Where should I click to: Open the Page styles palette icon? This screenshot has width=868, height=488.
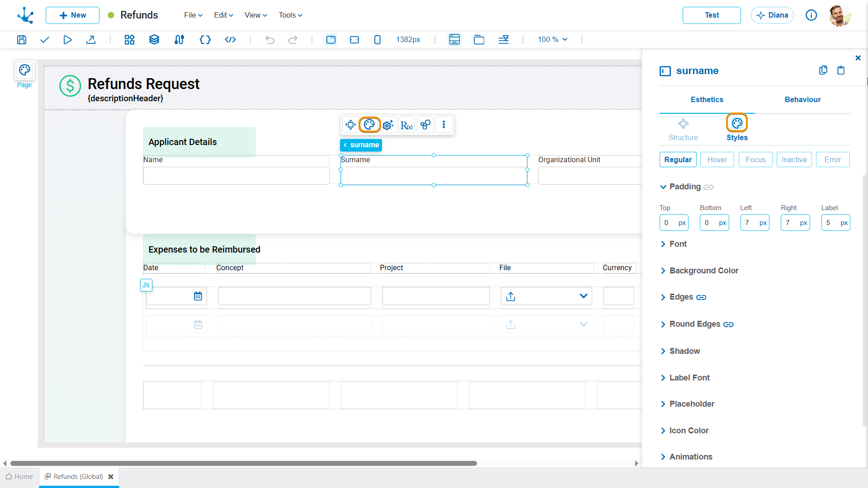pyautogui.click(x=24, y=70)
